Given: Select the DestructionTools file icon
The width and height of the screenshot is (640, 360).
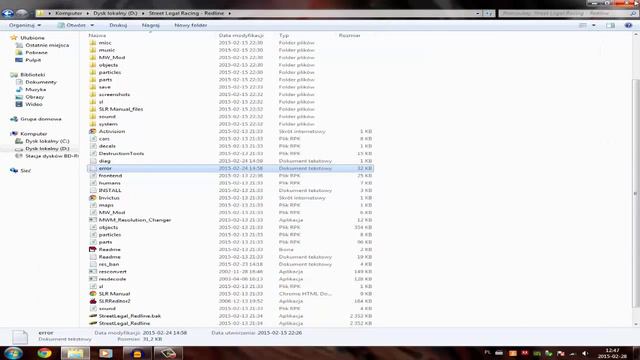Looking at the screenshot, I should 93,153.
